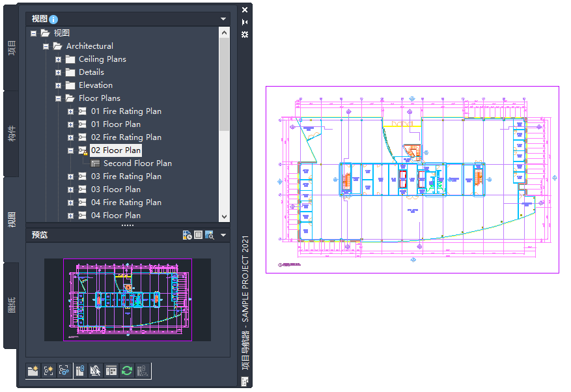Select the 01 Fire Rating Plan row
571x392 pixels.
coord(126,111)
